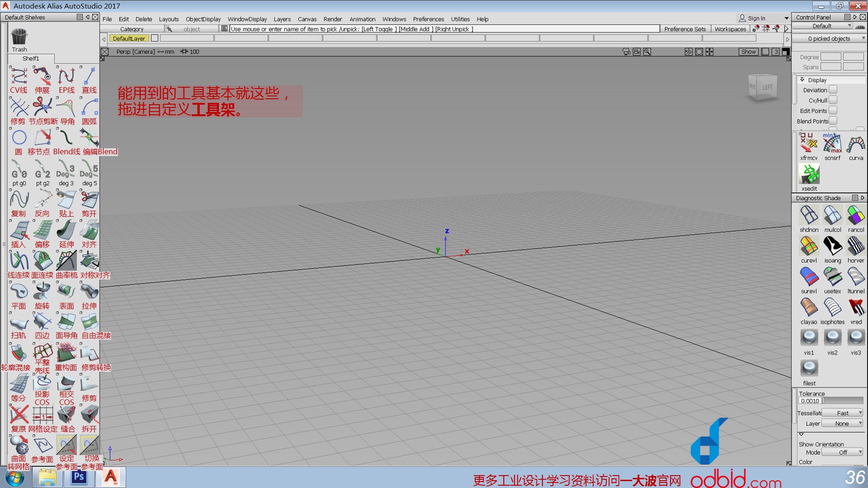Click the deg 5 tool
Viewport: 868px width, 488px height.
pyautogui.click(x=89, y=169)
